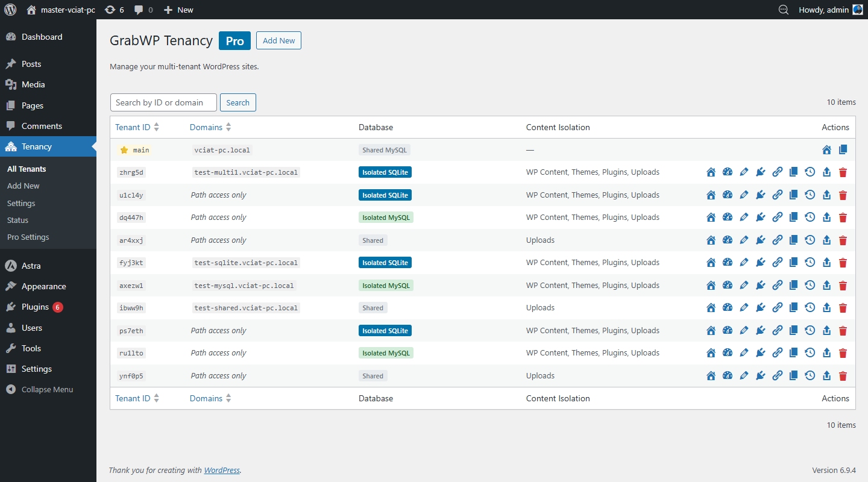The image size is (868, 482).
Task: Click the Search by ID or domain field
Action: (163, 102)
